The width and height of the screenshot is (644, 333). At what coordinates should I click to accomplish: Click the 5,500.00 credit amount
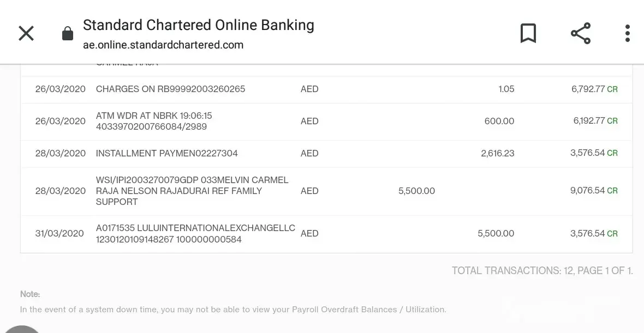pos(416,191)
